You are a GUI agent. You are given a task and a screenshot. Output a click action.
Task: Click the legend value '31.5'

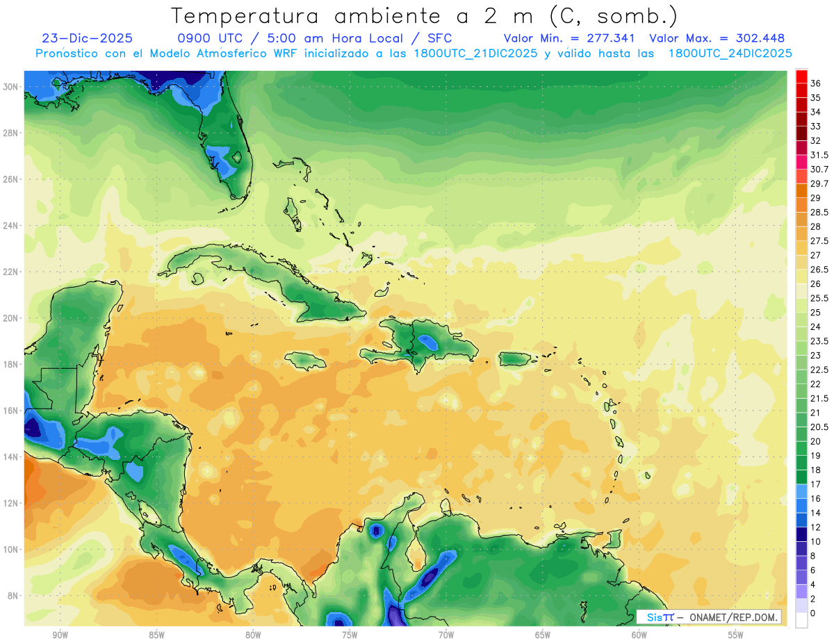(x=819, y=155)
